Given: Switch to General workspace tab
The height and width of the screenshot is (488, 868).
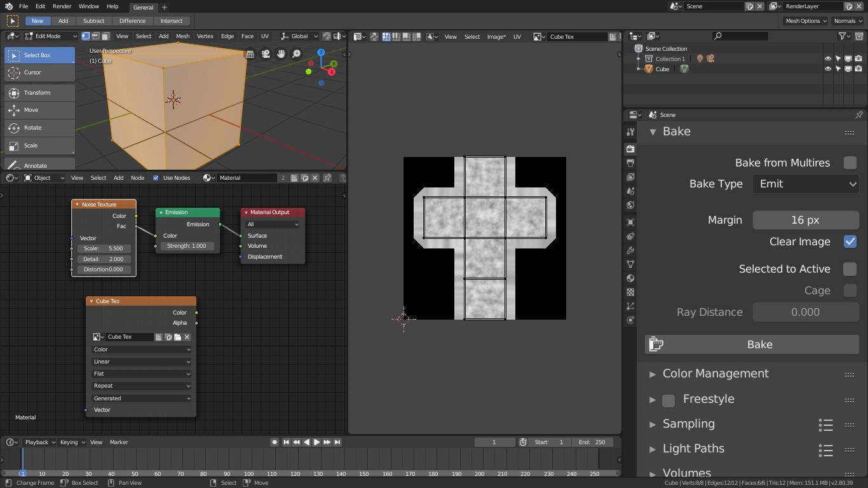Looking at the screenshot, I should [x=143, y=8].
